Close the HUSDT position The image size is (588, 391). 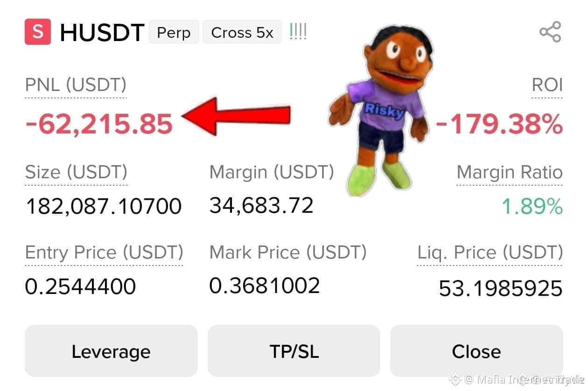[476, 351]
